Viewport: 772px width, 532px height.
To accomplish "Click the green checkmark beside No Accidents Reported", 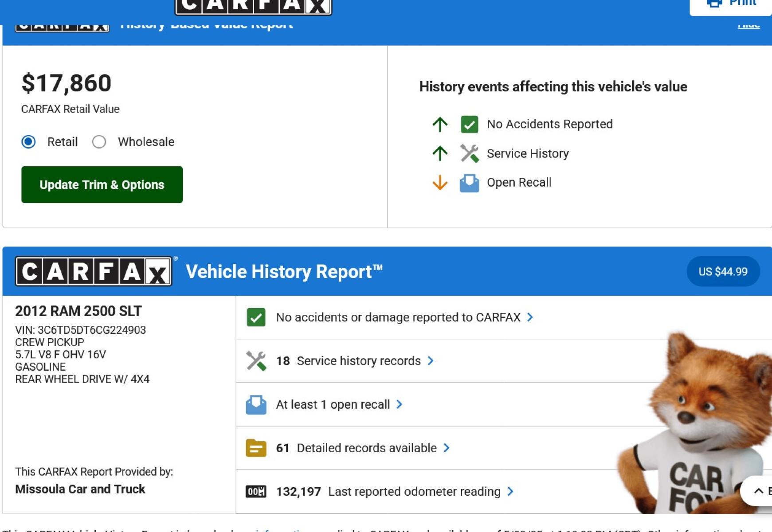I will [469, 124].
